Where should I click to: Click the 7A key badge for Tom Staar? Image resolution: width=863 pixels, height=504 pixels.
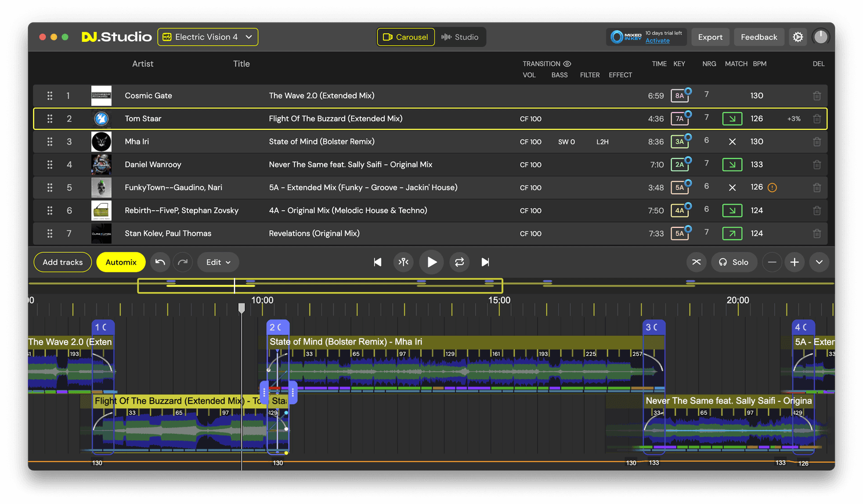tap(680, 119)
